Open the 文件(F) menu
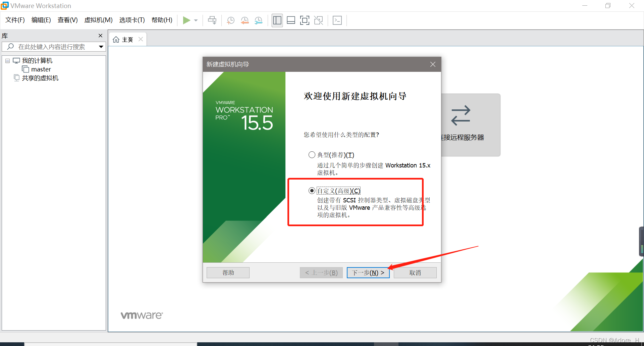This screenshot has height=346, width=644. [x=15, y=20]
